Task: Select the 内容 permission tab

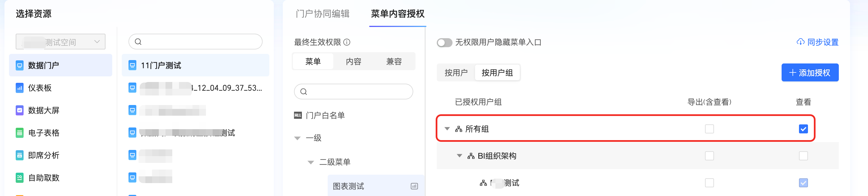Action: click(353, 62)
